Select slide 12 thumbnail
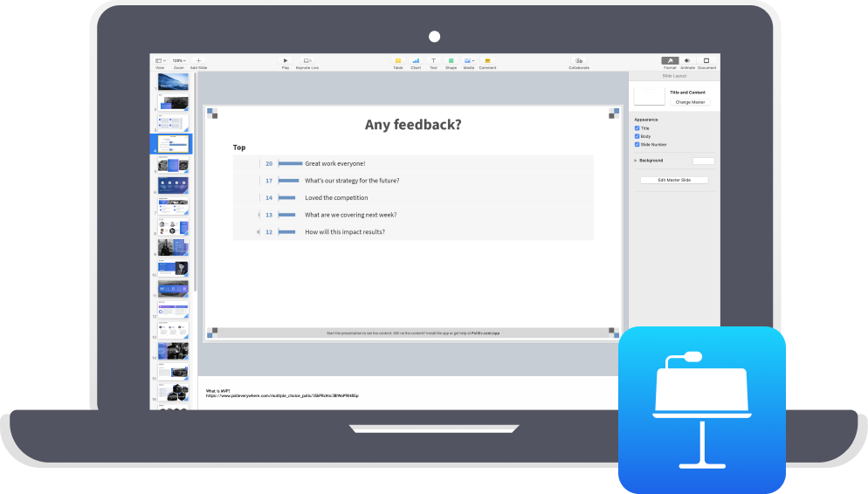The image size is (868, 494). point(173,310)
